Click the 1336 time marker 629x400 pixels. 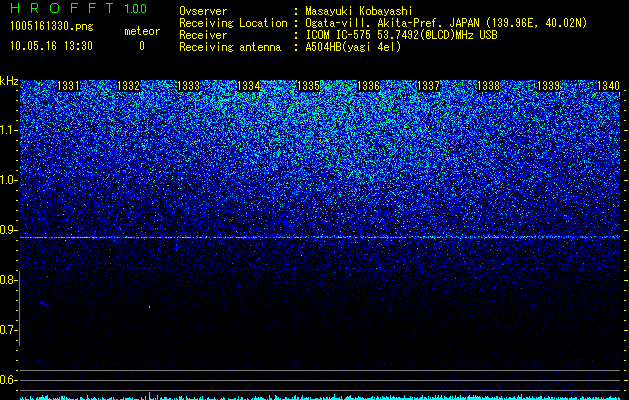tap(368, 86)
